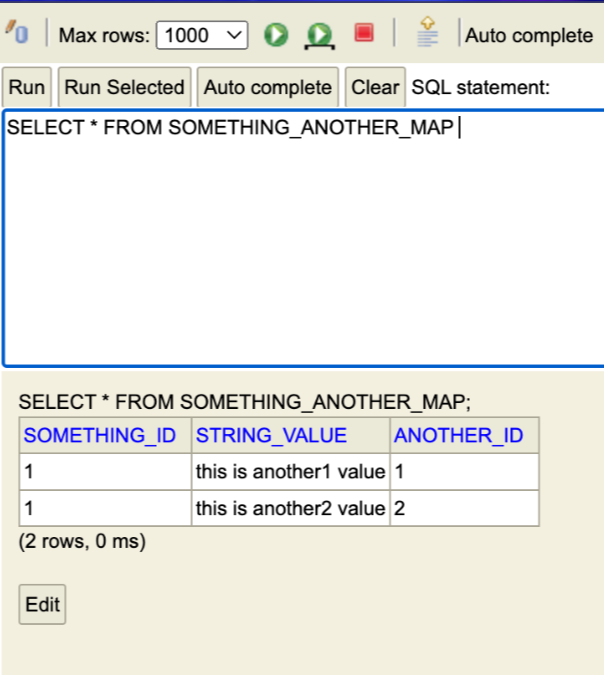Select cell 'this is another1 value'
The width and height of the screenshot is (604, 675).
pos(291,472)
